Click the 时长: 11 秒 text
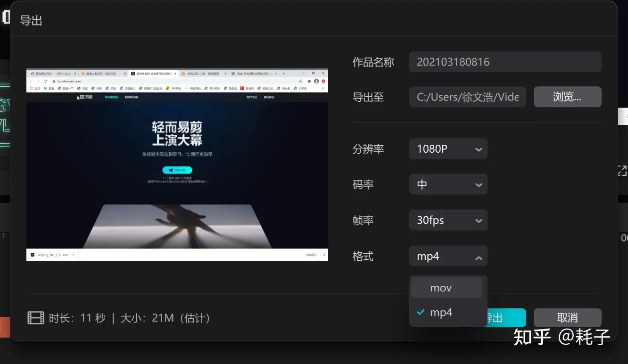The width and height of the screenshot is (628, 364). (x=77, y=318)
